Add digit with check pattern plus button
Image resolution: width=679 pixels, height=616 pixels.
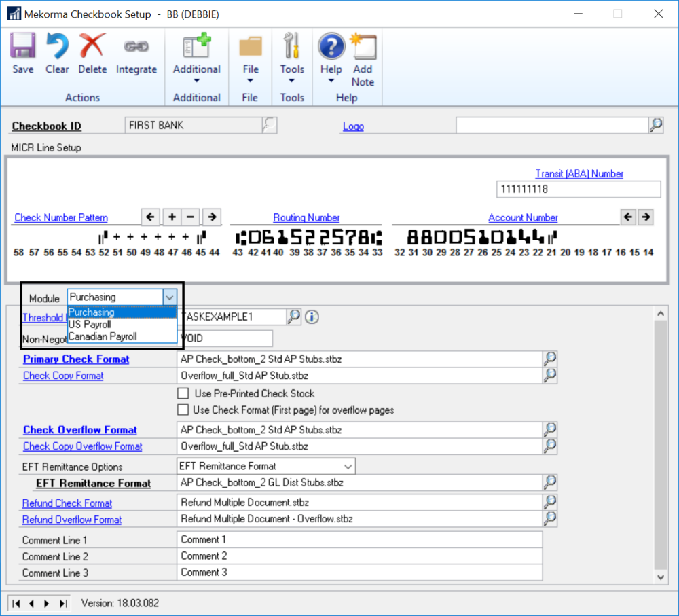pyautogui.click(x=172, y=217)
